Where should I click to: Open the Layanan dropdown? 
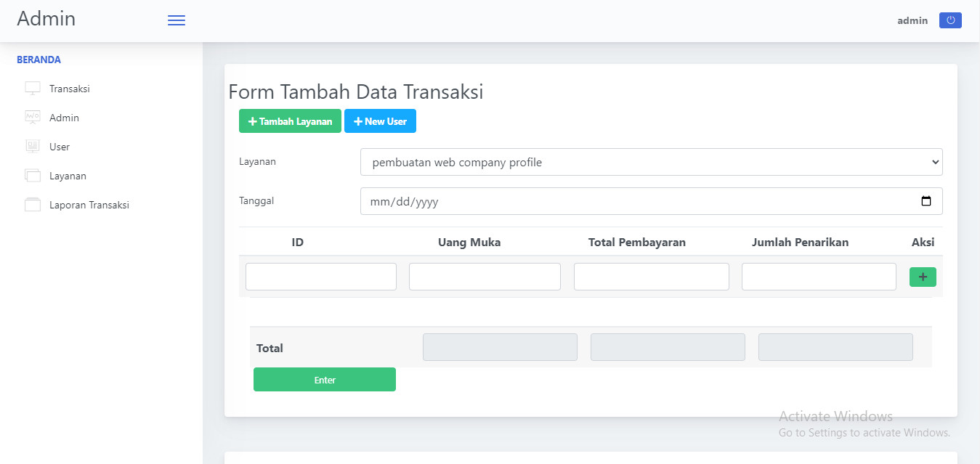click(x=651, y=162)
